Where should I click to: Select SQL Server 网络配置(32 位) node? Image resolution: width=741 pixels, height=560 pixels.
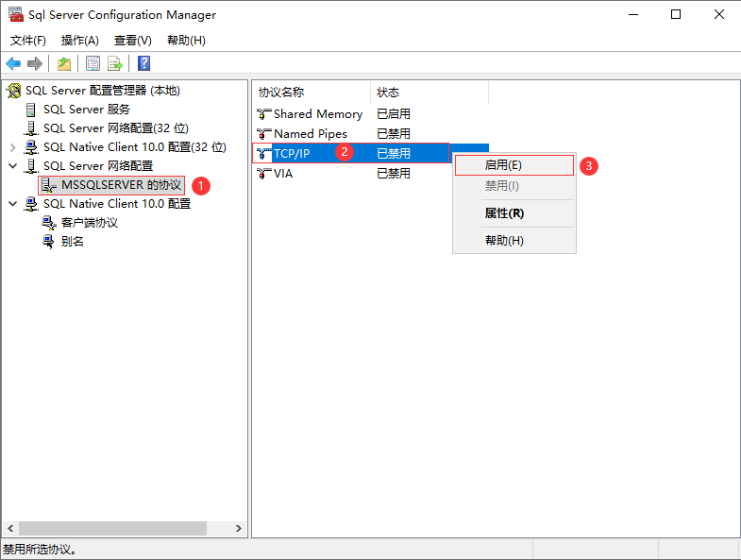pyautogui.click(x=116, y=128)
